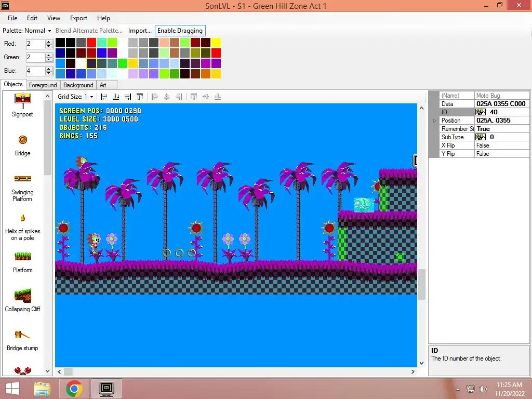Click the volume icon in system tray
Viewport: 532px width, 399px height.
pyautogui.click(x=483, y=389)
